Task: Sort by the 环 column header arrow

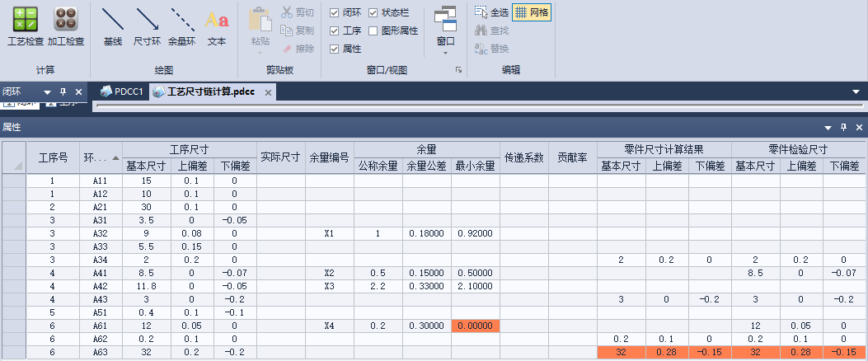Action: point(115,157)
